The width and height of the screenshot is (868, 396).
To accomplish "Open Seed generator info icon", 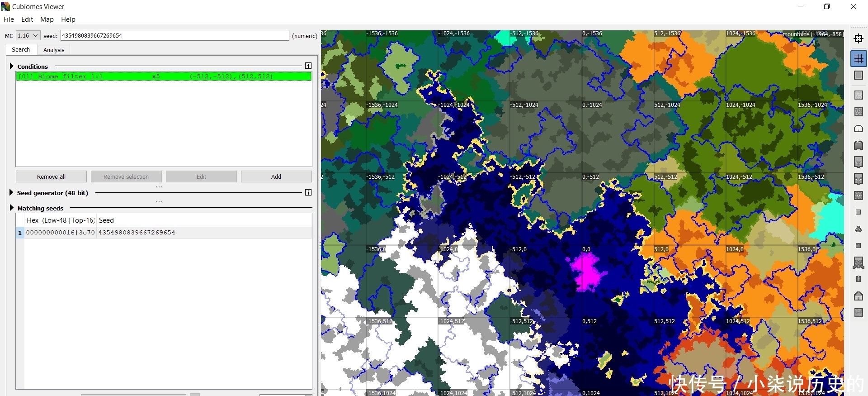I will point(308,193).
